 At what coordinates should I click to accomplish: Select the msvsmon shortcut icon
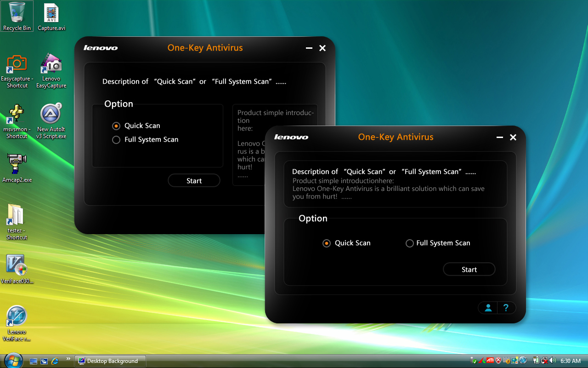click(x=17, y=115)
